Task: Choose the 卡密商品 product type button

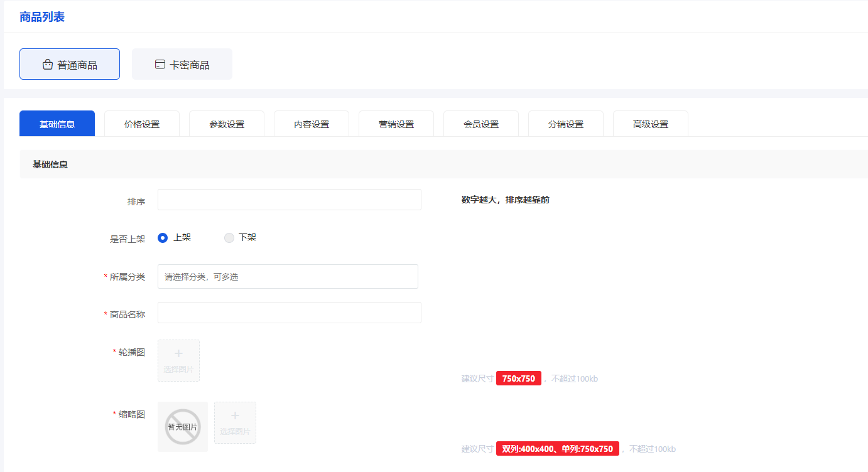Action: [x=182, y=65]
